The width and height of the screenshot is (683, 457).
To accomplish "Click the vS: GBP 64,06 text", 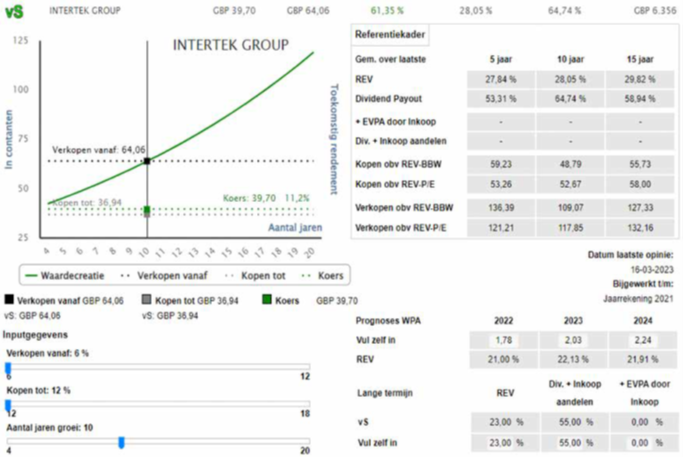I will (32, 316).
